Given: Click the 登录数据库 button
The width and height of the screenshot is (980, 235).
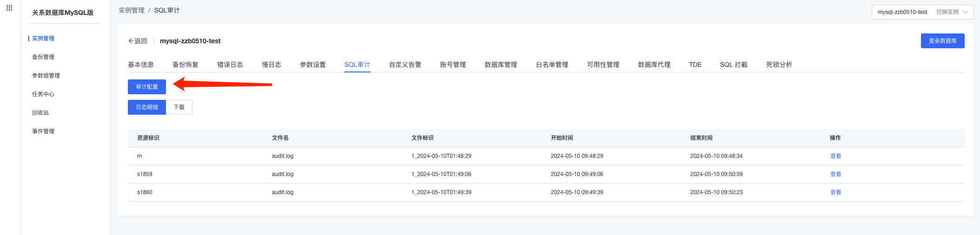Looking at the screenshot, I should point(942,41).
